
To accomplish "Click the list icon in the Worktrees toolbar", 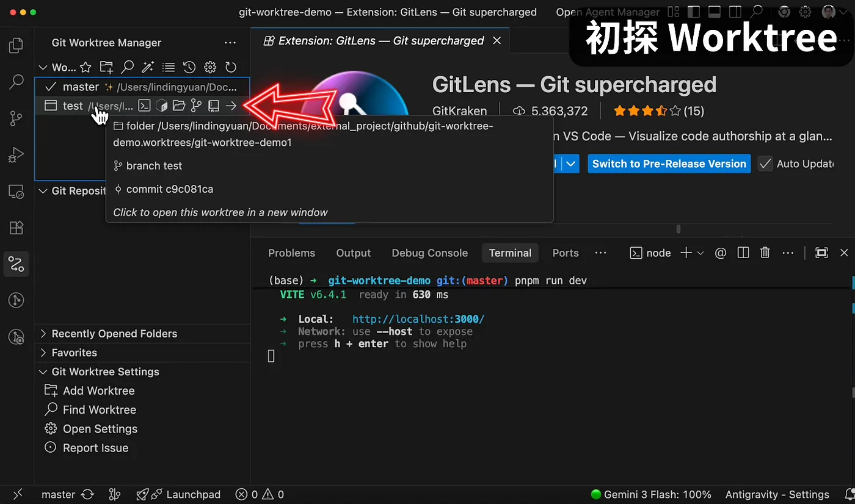I will 169,67.
